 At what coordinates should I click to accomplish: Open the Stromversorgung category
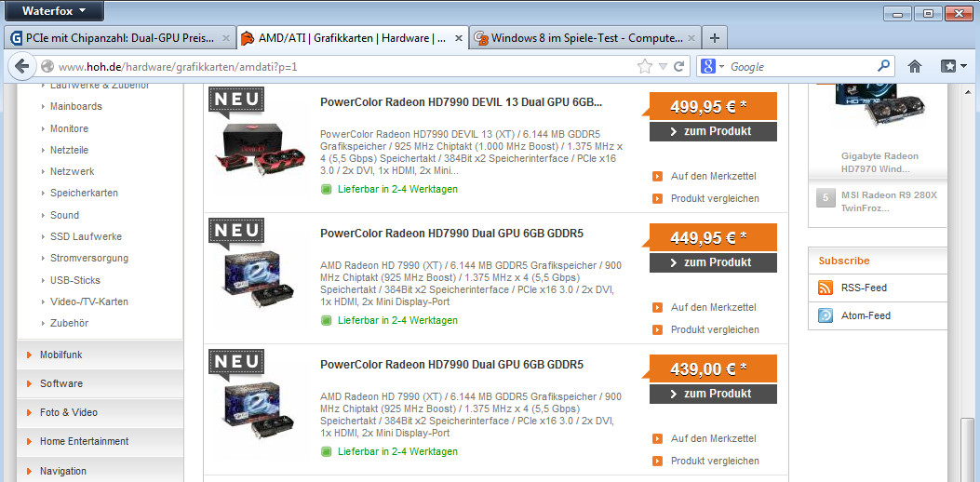88,258
